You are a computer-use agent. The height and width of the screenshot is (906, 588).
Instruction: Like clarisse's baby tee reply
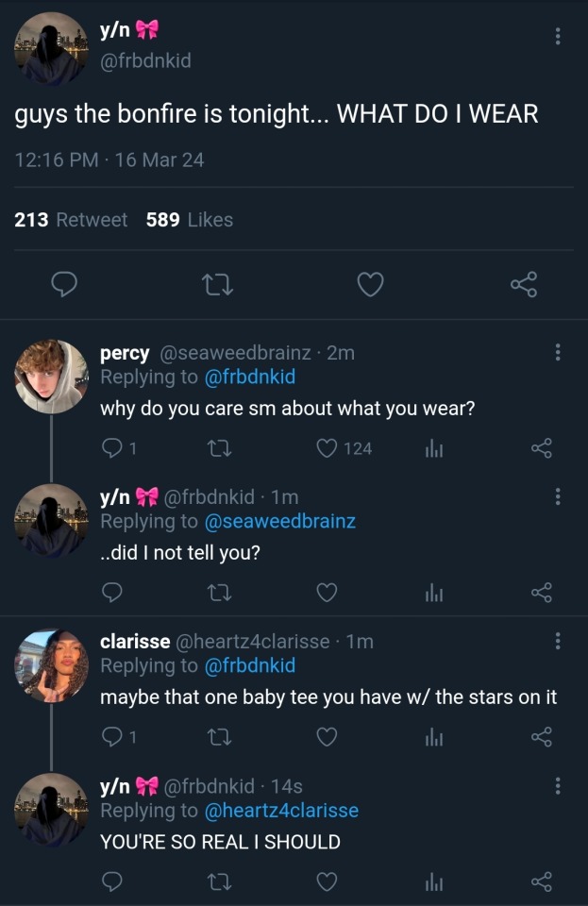point(327,737)
